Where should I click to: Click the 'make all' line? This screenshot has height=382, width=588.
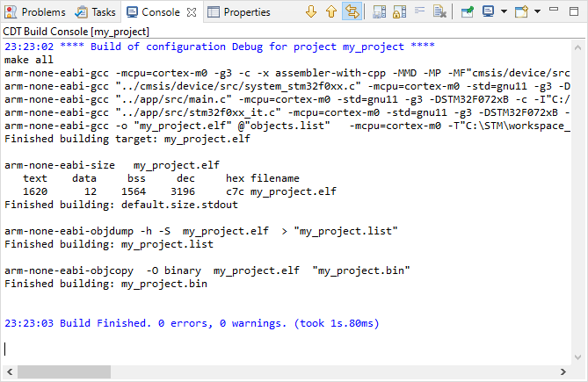point(29,60)
